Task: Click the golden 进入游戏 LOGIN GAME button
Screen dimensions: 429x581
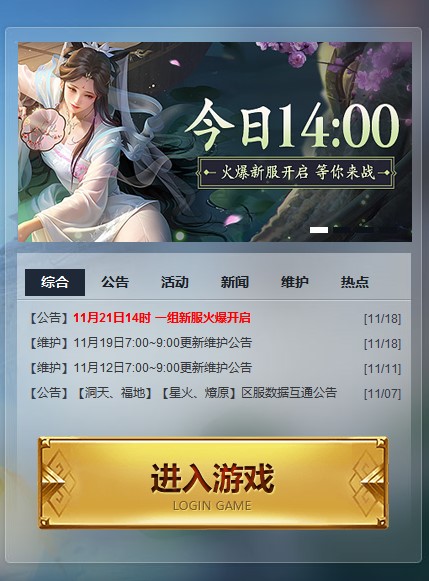Action: [213, 483]
